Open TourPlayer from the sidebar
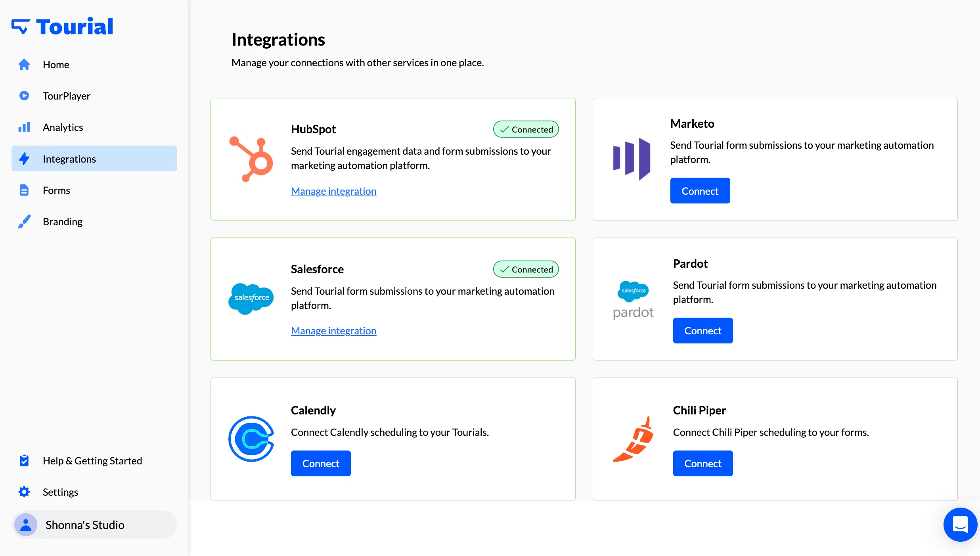This screenshot has height=556, width=980. [94, 96]
